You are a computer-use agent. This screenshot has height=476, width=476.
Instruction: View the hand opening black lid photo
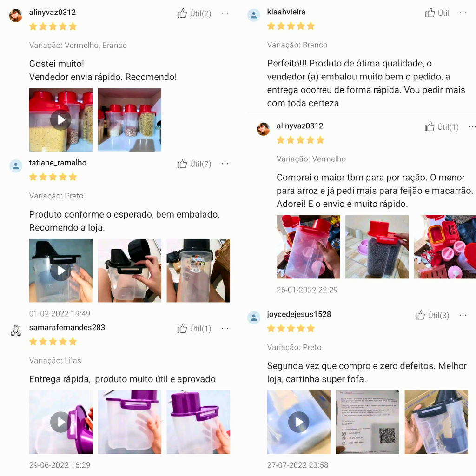[x=130, y=271]
